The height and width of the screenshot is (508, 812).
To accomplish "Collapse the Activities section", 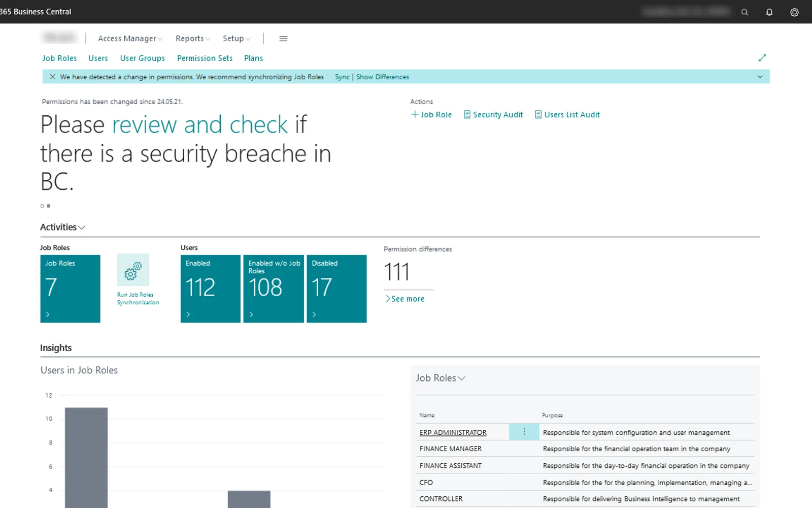I will coord(62,227).
